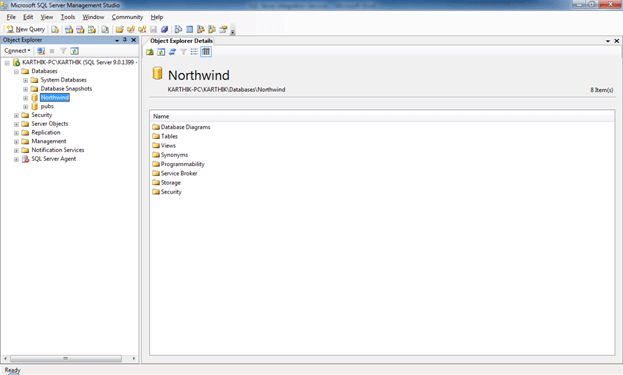Collapse the Databases folder node

[x=16, y=72]
